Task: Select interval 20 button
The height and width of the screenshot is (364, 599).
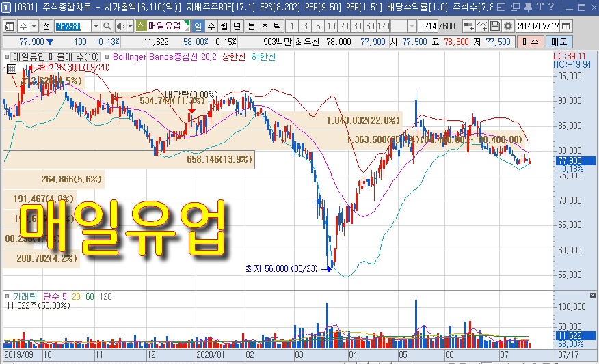Action: click(x=344, y=27)
